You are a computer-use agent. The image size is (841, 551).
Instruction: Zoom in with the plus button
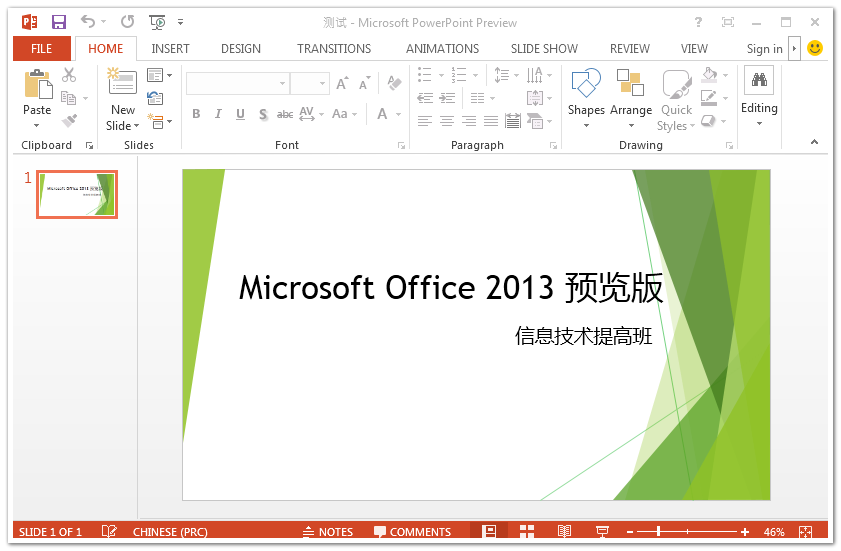coord(745,532)
